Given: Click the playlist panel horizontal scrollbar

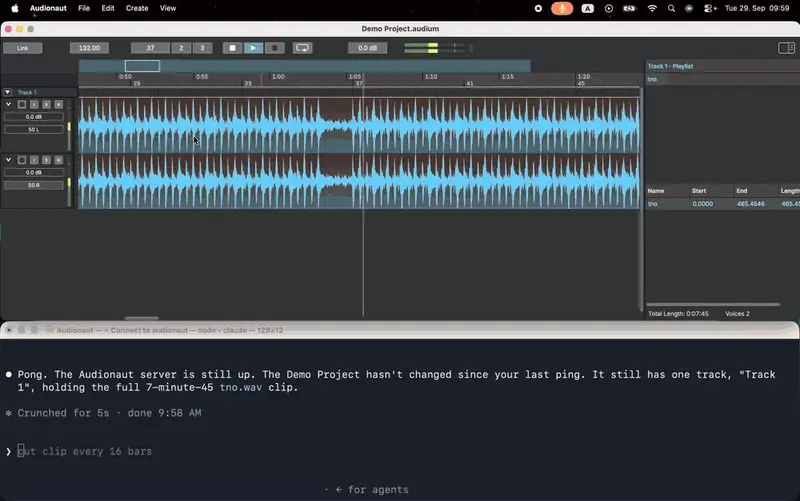Looking at the screenshot, I should pyautogui.click(x=713, y=305).
